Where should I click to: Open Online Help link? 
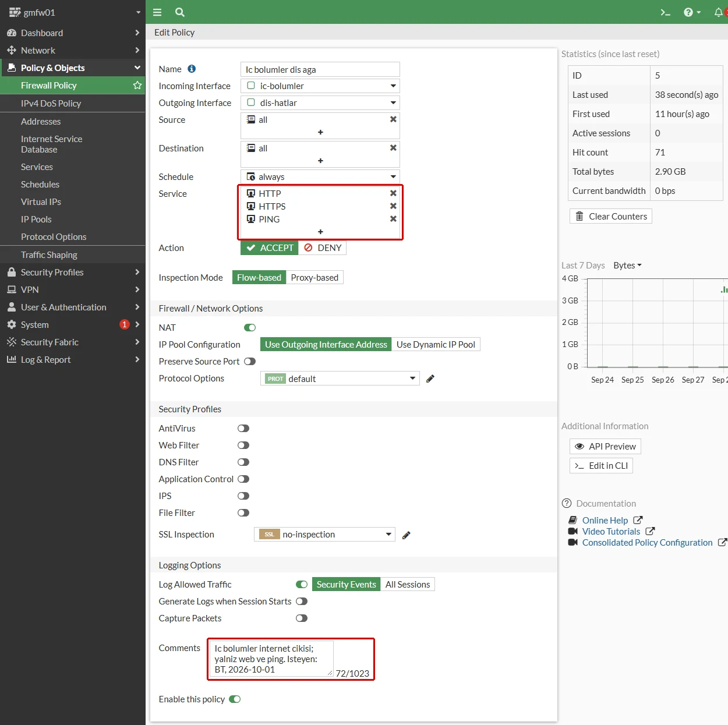(x=605, y=521)
